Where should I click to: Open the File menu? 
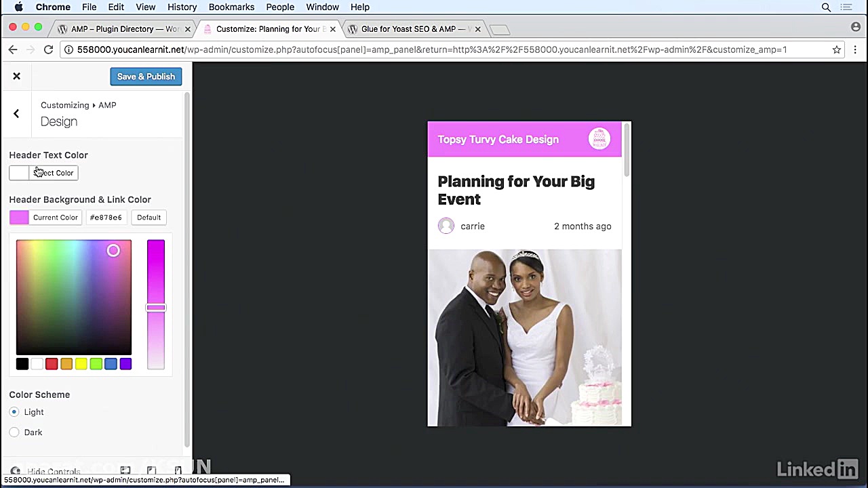(90, 7)
